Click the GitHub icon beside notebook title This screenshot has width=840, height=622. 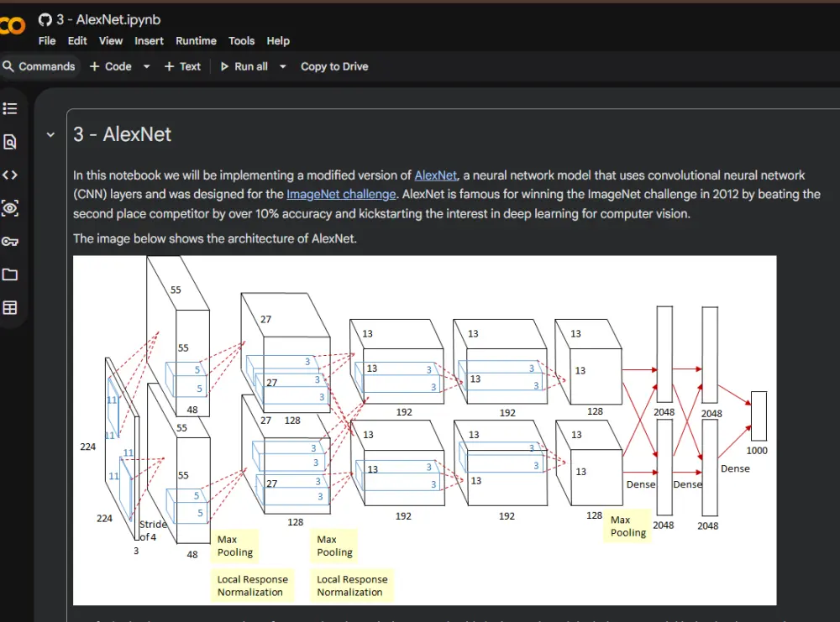[45, 20]
